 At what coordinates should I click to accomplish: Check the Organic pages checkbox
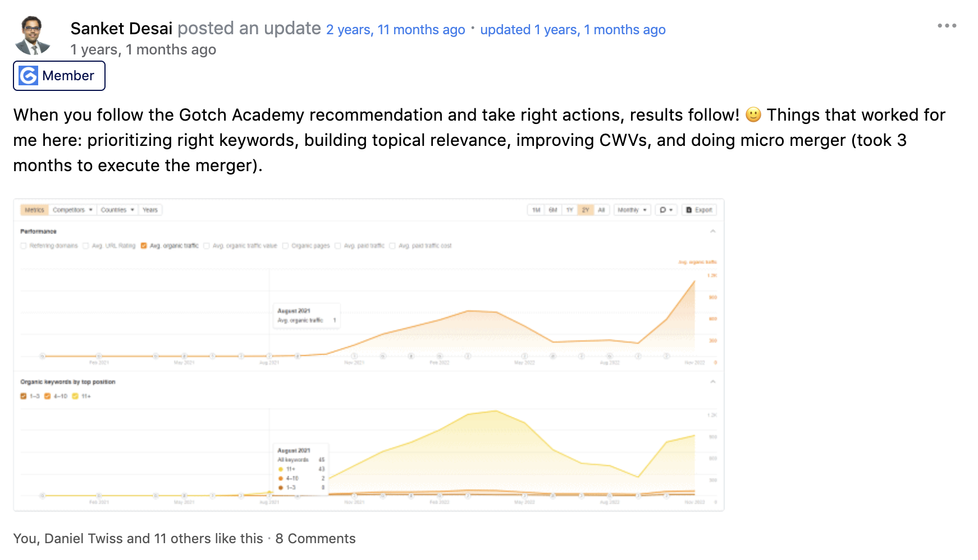[285, 246]
